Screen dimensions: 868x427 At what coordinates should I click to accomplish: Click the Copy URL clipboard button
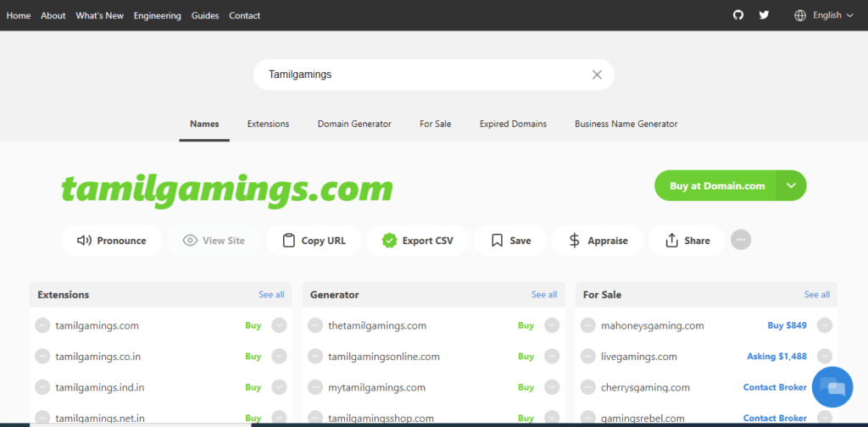coord(314,241)
